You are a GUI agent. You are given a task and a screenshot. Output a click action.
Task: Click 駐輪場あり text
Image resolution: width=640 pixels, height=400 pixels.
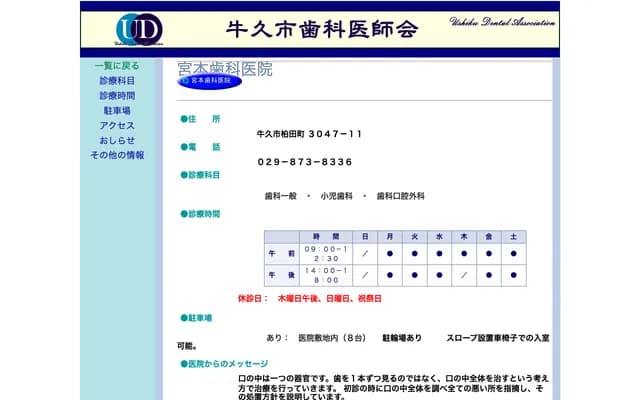coord(402,338)
